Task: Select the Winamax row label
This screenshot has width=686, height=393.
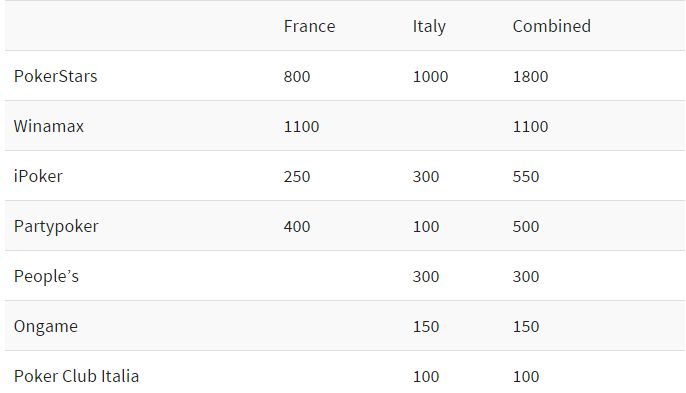Action: (49, 126)
